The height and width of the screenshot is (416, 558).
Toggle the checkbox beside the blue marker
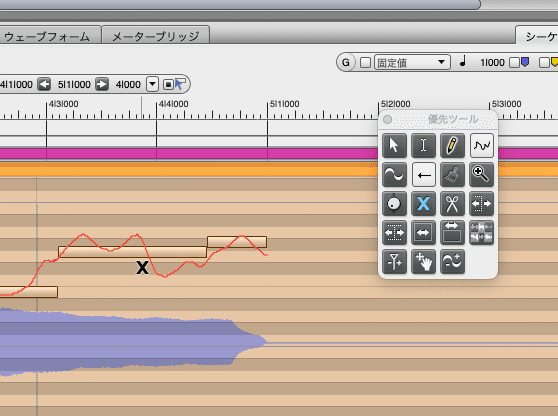(514, 63)
